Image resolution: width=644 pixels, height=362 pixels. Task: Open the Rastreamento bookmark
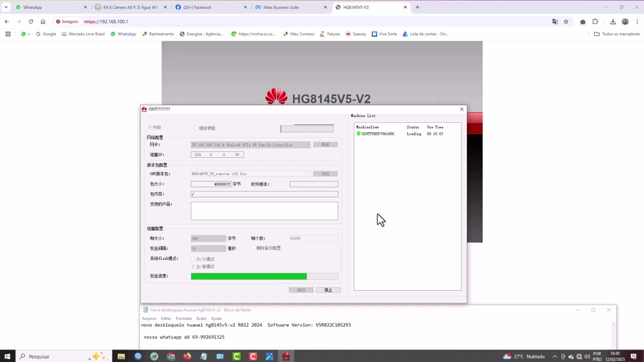pyautogui.click(x=158, y=34)
